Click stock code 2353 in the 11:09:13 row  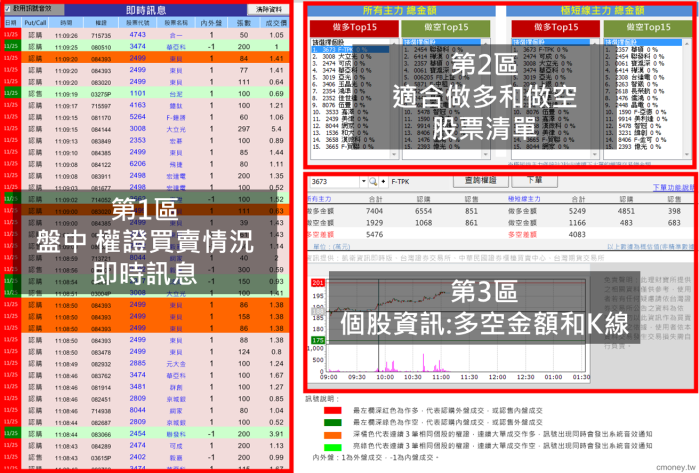[137, 140]
